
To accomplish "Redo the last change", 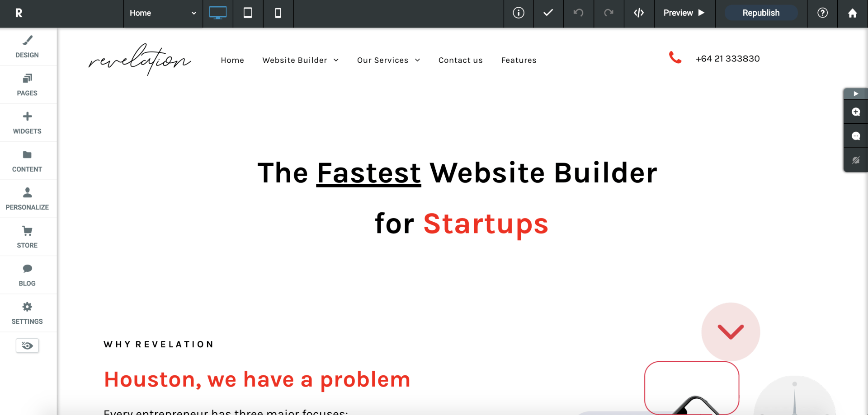I will click(x=609, y=13).
